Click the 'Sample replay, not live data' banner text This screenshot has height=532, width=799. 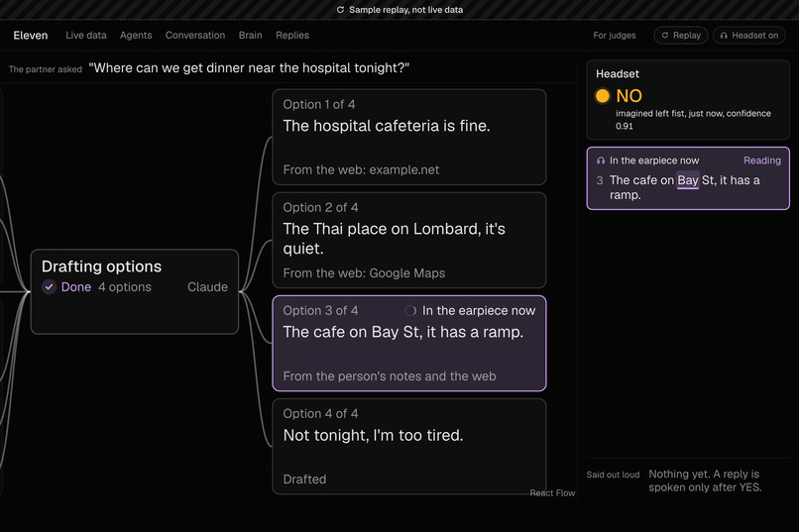coord(405,10)
